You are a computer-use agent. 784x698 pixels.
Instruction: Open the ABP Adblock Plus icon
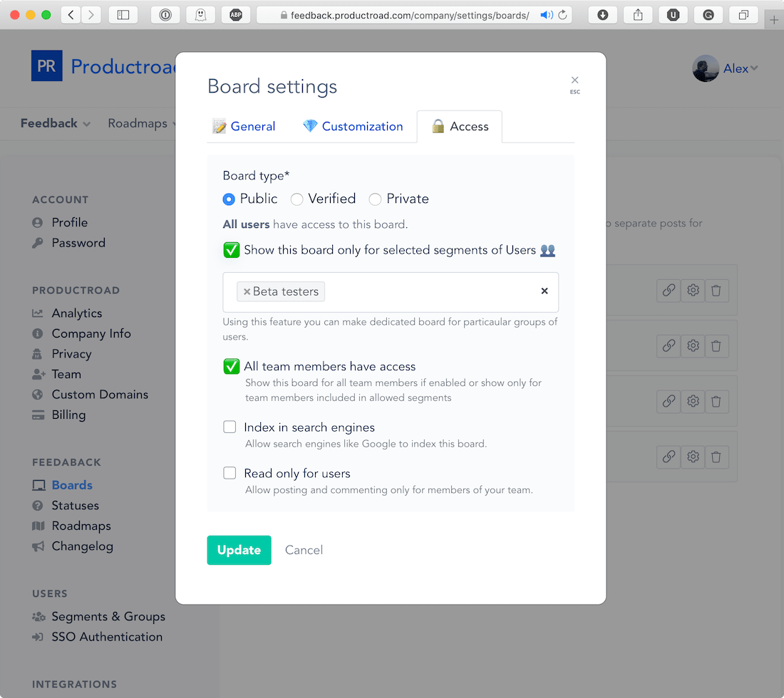click(x=236, y=15)
